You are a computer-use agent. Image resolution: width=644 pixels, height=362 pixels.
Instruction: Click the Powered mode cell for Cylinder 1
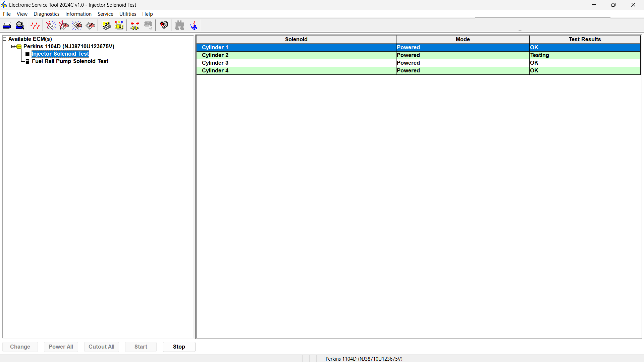[x=463, y=48]
